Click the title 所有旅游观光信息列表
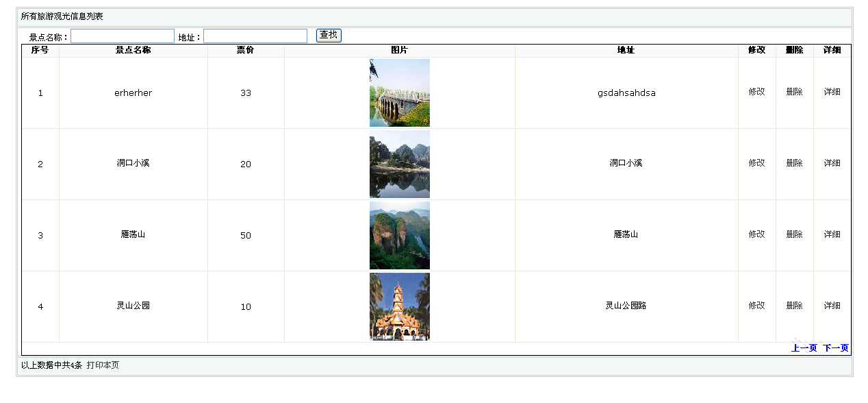Image resolution: width=868 pixels, height=403 pixels. coord(62,16)
